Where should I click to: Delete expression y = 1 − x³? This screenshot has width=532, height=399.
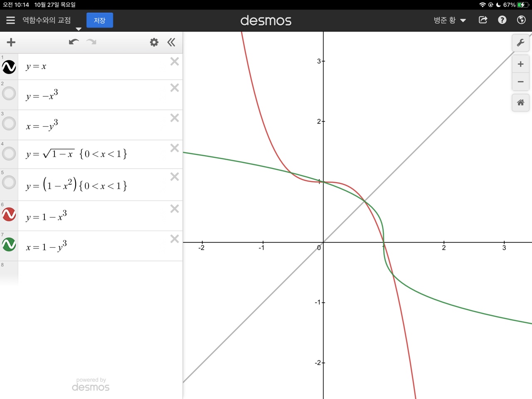(x=175, y=209)
